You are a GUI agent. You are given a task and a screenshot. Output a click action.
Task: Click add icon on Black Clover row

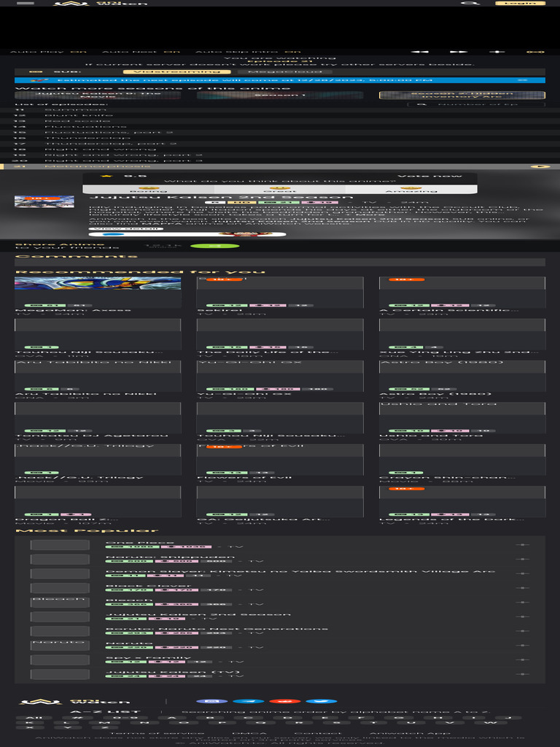(x=522, y=588)
